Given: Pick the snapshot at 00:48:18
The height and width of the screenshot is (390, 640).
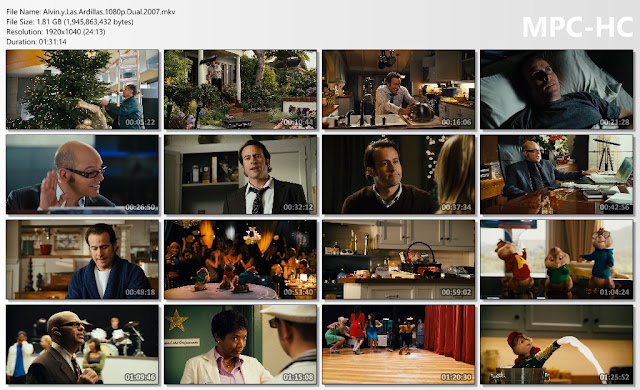Looking at the screenshot, I should [82, 259].
